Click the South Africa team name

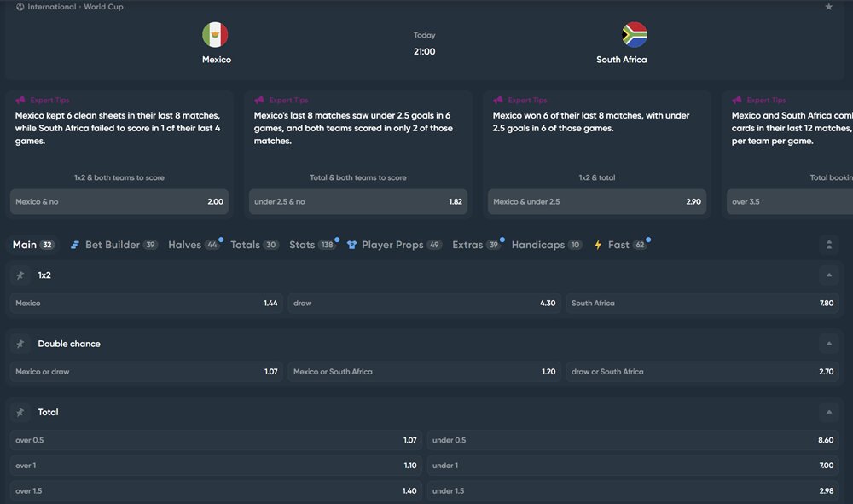(x=621, y=60)
